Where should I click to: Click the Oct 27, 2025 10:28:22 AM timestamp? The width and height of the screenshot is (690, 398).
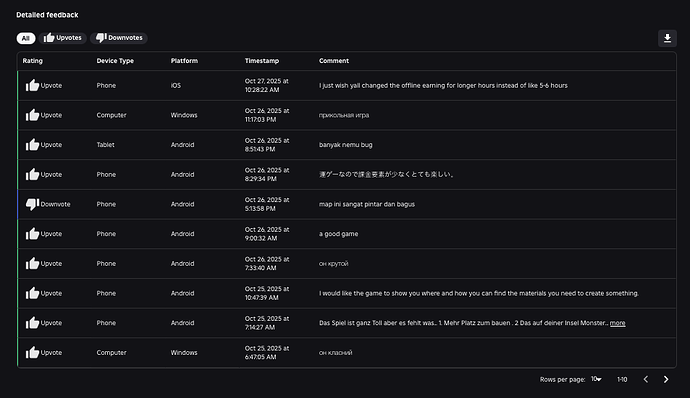pyautogui.click(x=267, y=85)
